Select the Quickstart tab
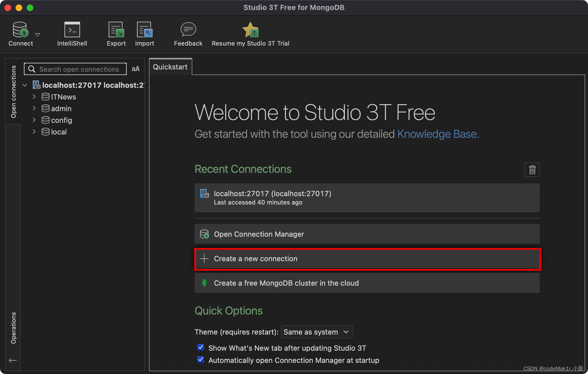 point(170,67)
